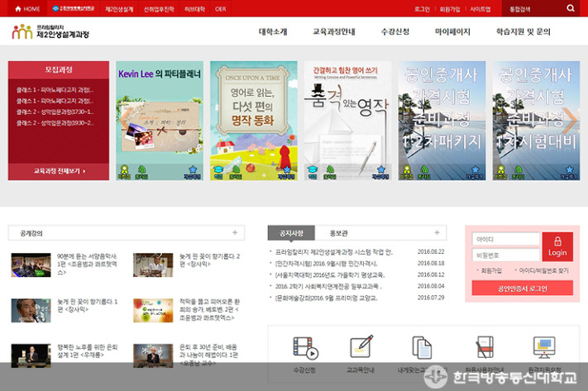Click the magnifier search icon
The image size is (588, 391).
click(571, 8)
